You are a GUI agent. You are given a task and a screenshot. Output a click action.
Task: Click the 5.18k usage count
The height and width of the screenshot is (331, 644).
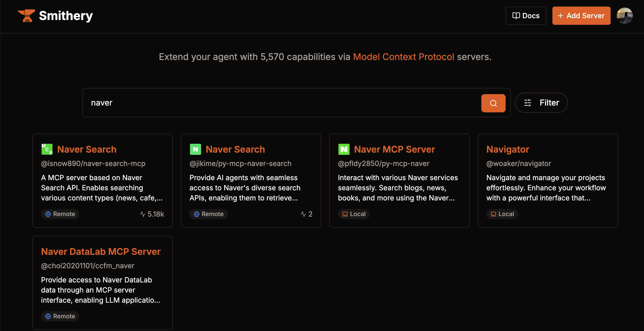152,214
